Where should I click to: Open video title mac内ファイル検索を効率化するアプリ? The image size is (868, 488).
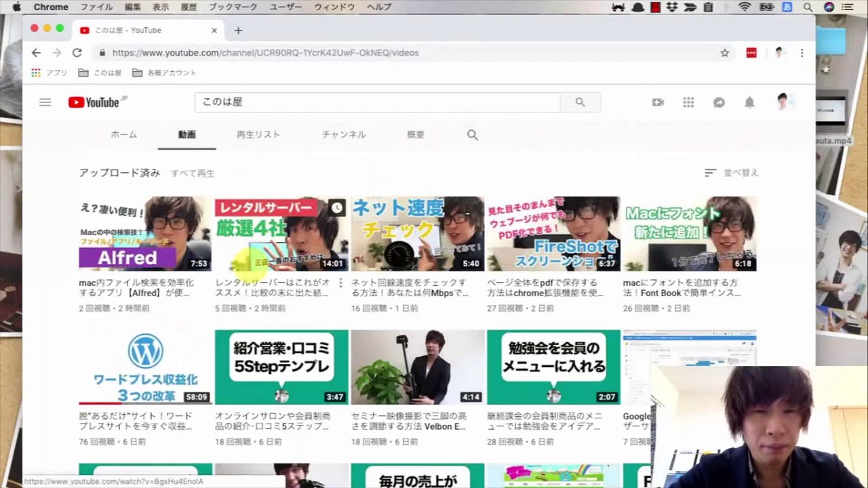tap(136, 288)
